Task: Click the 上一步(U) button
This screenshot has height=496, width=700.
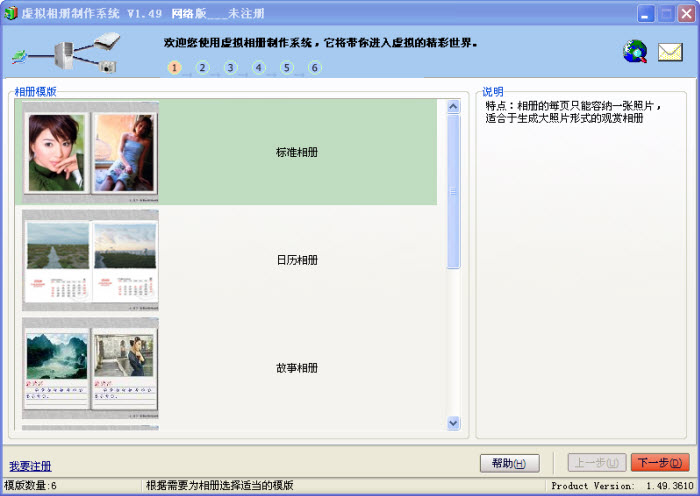Action: [x=597, y=463]
